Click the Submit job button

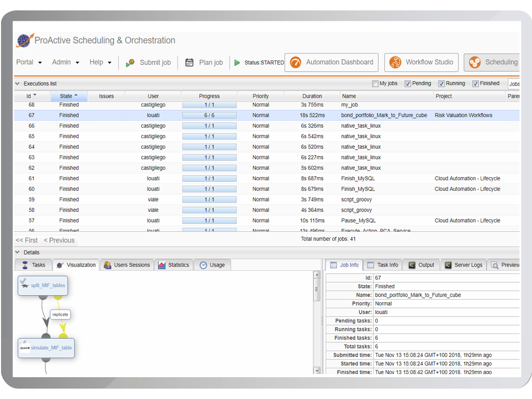[148, 62]
